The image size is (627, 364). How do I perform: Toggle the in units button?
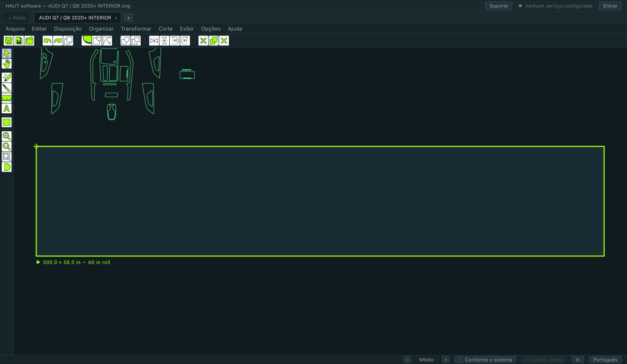577,359
